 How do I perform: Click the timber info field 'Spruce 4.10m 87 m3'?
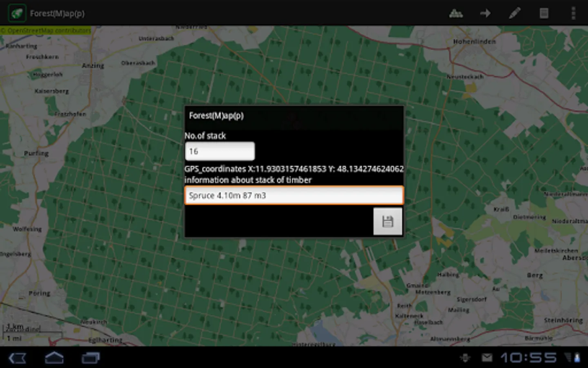tap(294, 195)
